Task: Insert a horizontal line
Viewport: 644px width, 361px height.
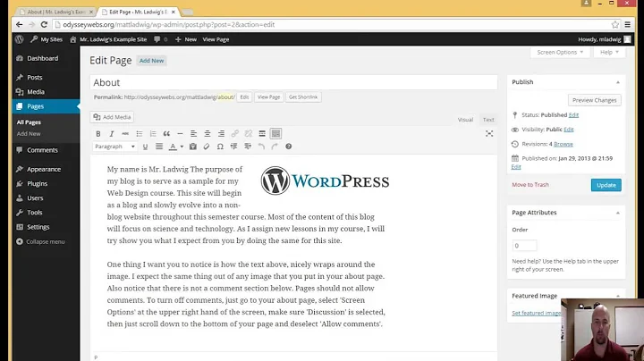Action: coord(180,134)
